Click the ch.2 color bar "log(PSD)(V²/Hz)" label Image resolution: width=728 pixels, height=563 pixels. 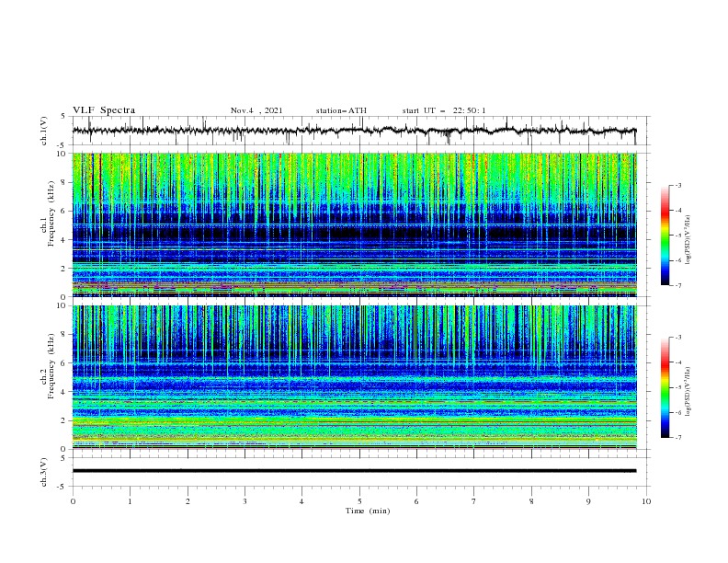688,391
